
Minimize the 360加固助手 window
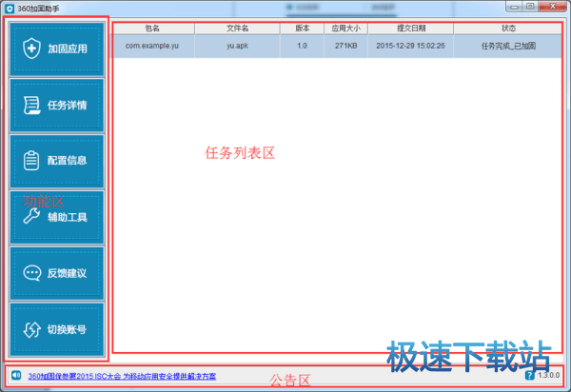[514, 7]
